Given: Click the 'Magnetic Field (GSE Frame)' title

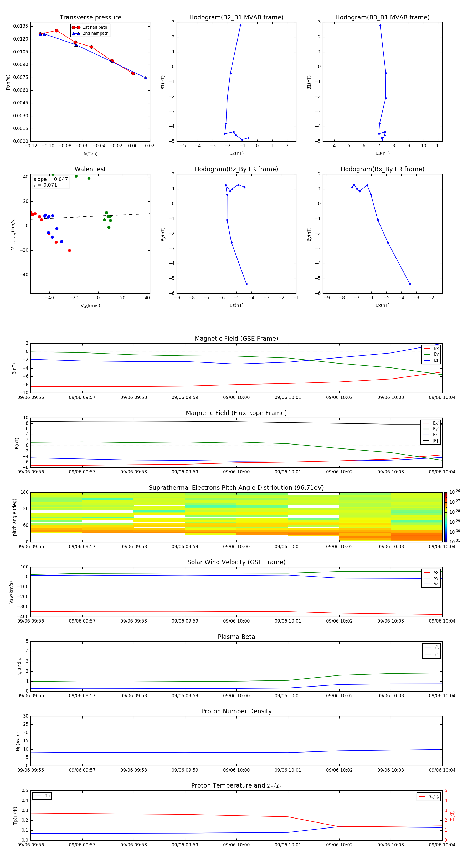Looking at the screenshot, I should click(x=236, y=338).
